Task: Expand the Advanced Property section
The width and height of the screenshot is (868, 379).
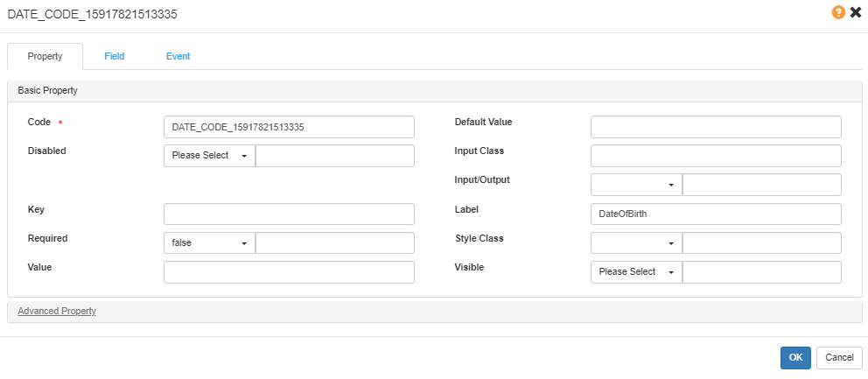Action: [57, 311]
